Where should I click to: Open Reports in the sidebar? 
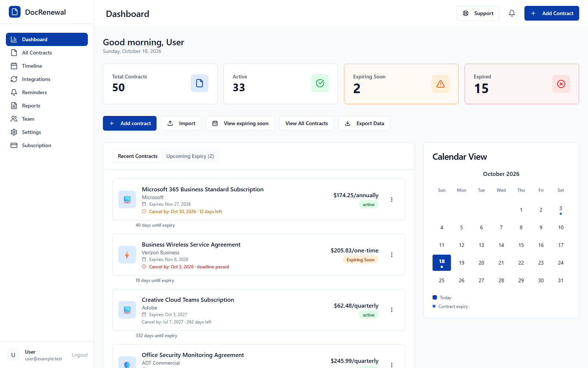pos(47,106)
